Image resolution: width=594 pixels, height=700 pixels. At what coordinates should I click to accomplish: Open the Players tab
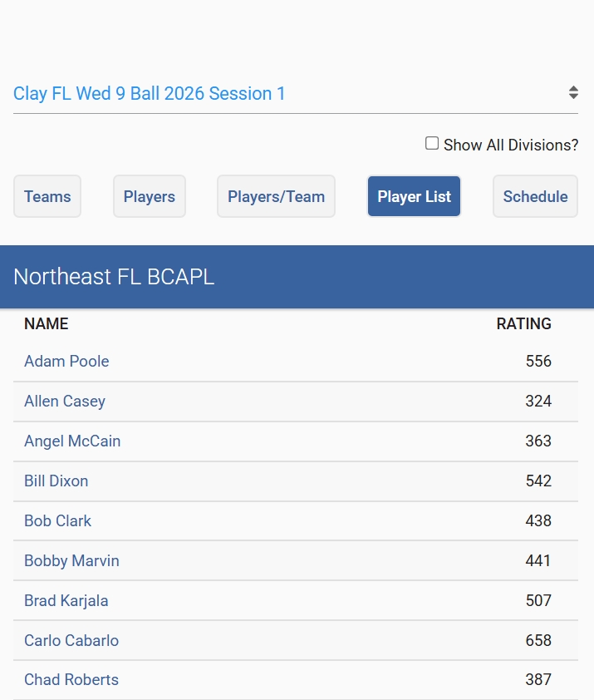coord(150,197)
